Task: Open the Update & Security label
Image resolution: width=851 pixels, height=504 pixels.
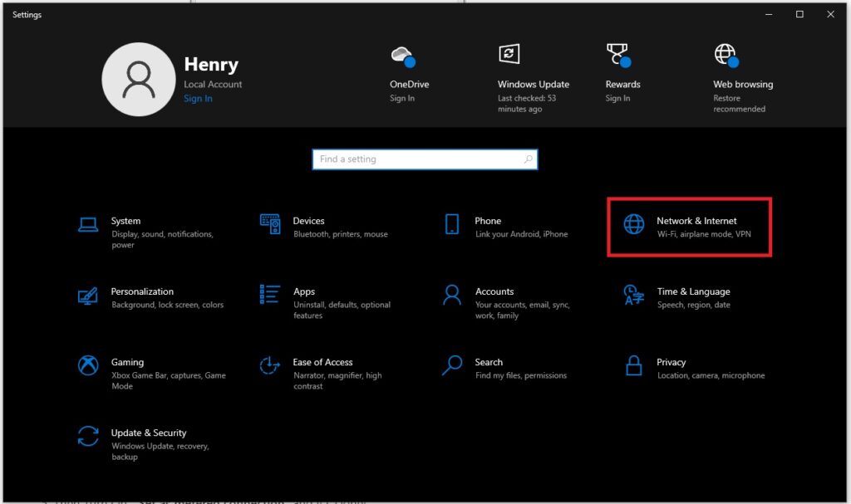Action: tap(149, 433)
